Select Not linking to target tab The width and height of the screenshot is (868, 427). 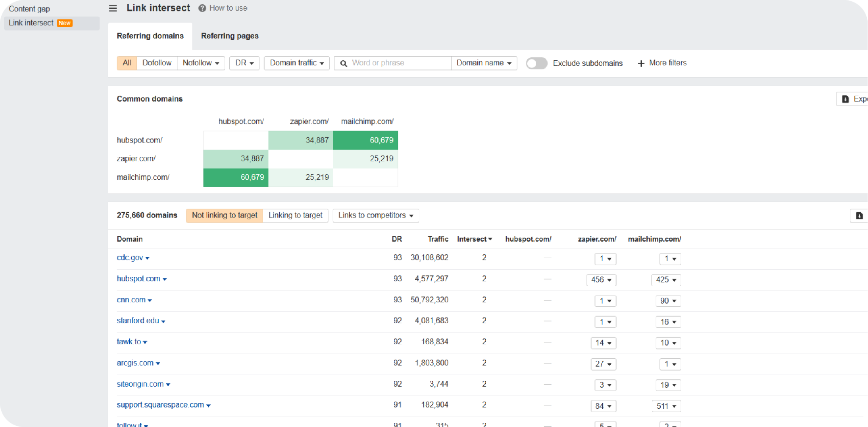pyautogui.click(x=225, y=215)
